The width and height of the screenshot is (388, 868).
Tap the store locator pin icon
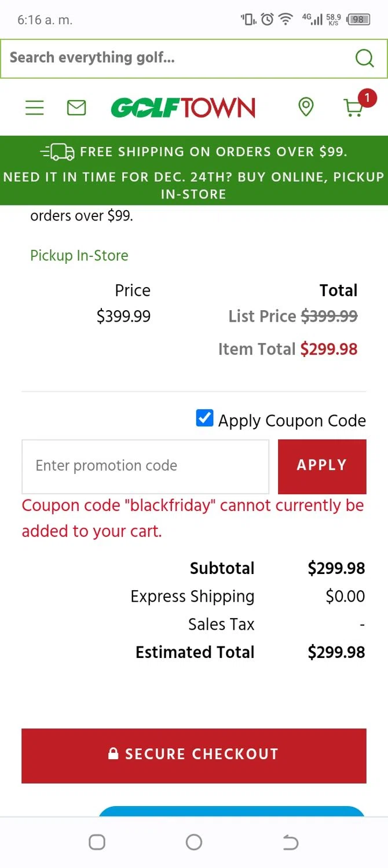point(306,107)
